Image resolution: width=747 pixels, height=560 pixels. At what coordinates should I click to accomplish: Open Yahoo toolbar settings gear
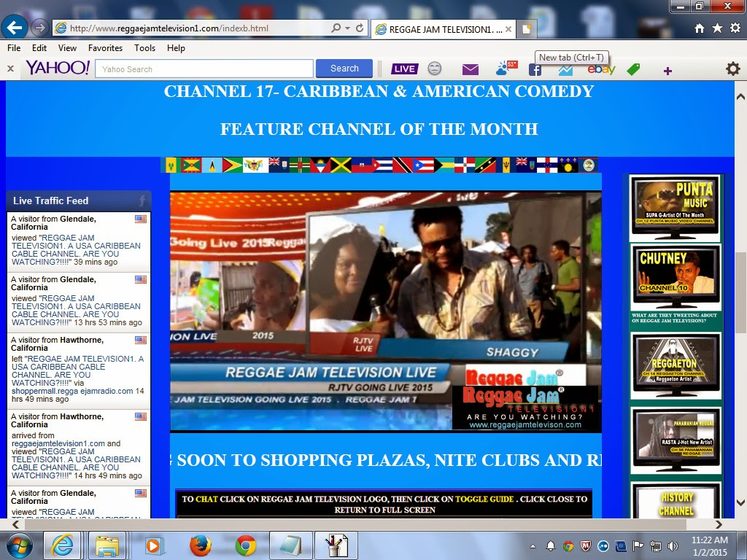(732, 69)
